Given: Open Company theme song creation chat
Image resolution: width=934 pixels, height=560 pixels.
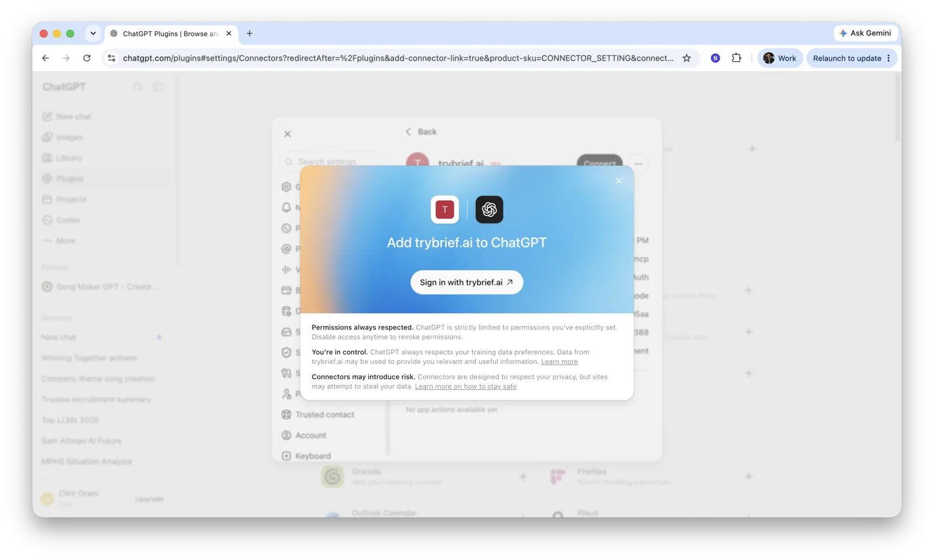Looking at the screenshot, I should [x=98, y=379].
